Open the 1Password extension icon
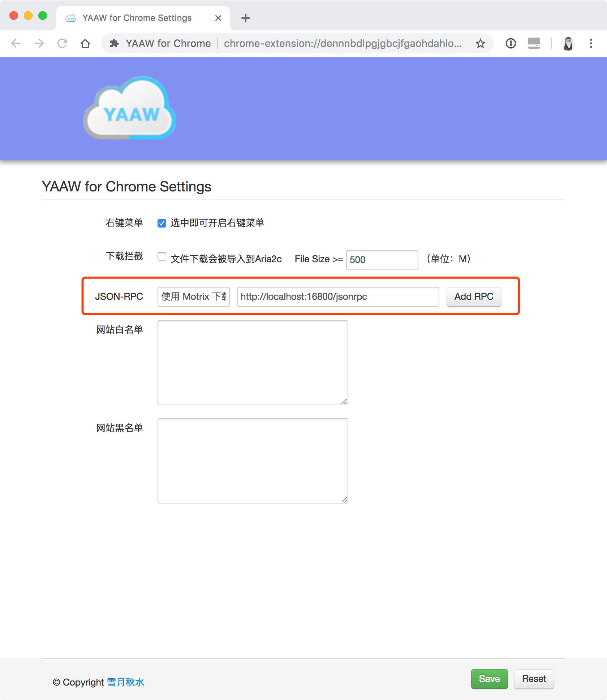Image resolution: width=607 pixels, height=700 pixels. [511, 43]
